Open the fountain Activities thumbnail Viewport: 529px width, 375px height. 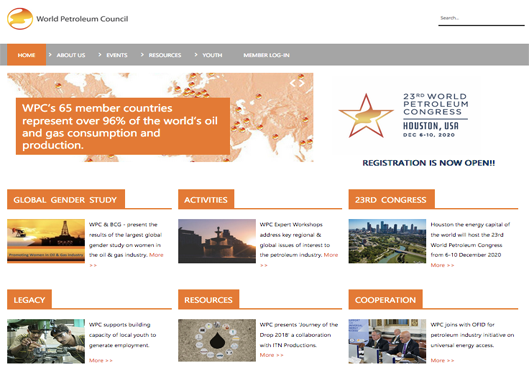[x=217, y=241]
